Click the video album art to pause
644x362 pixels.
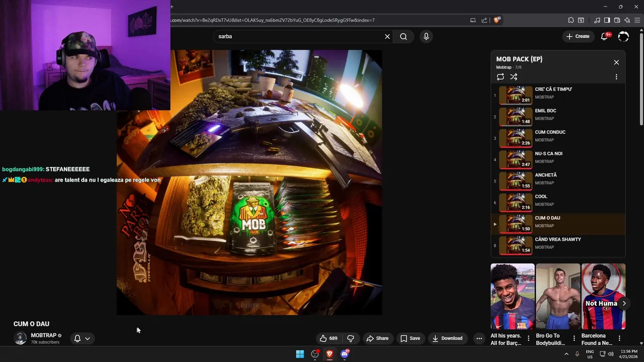[x=249, y=182]
